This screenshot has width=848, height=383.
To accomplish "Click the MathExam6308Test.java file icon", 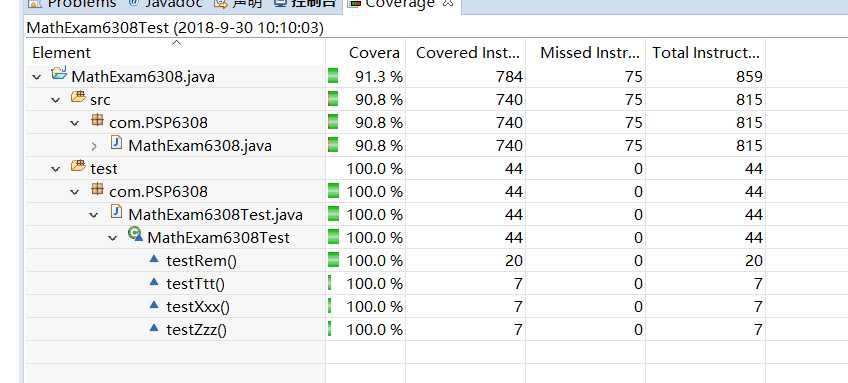I will (x=116, y=212).
